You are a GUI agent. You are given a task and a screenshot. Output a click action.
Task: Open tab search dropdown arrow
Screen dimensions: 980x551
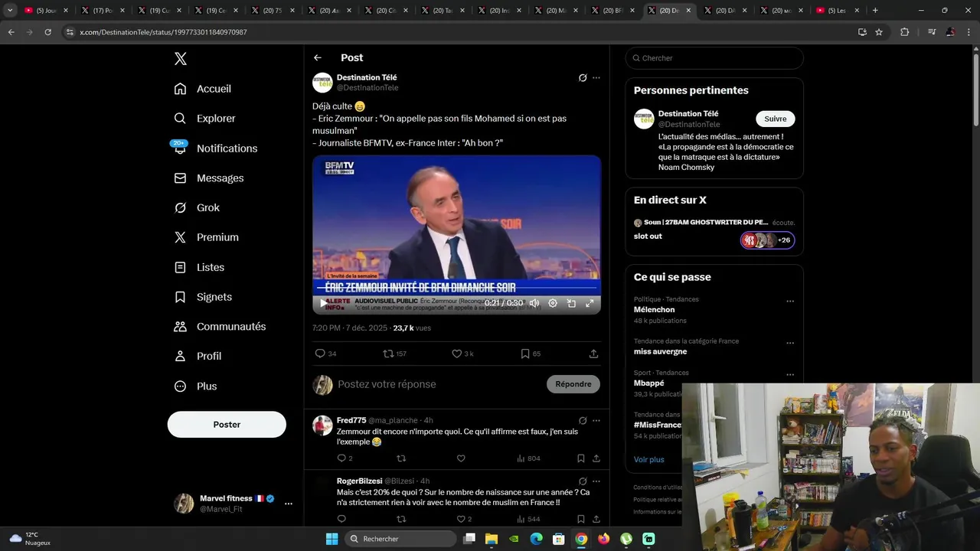[x=10, y=11]
